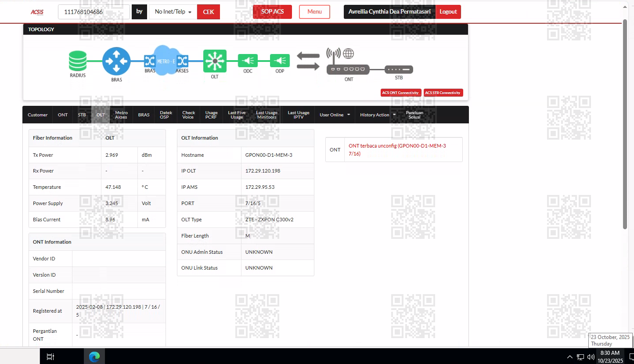Click the Bias Current value 8.96
634x364 pixels.
pyautogui.click(x=110, y=220)
